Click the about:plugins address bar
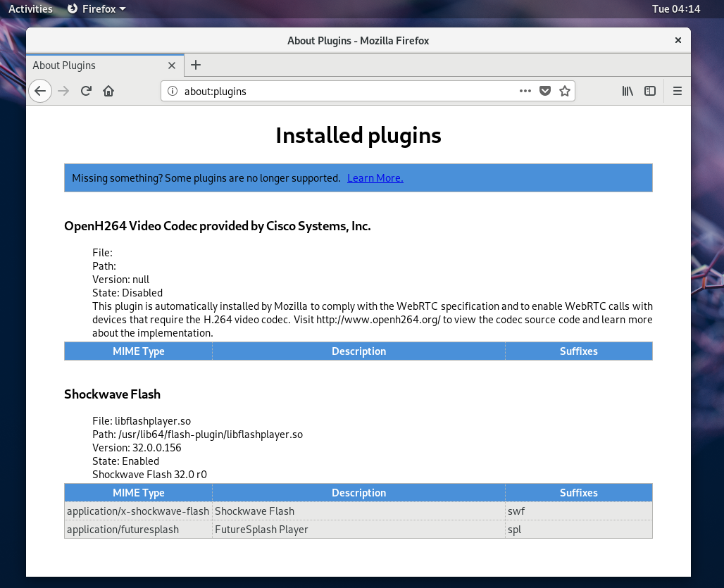 (x=345, y=91)
